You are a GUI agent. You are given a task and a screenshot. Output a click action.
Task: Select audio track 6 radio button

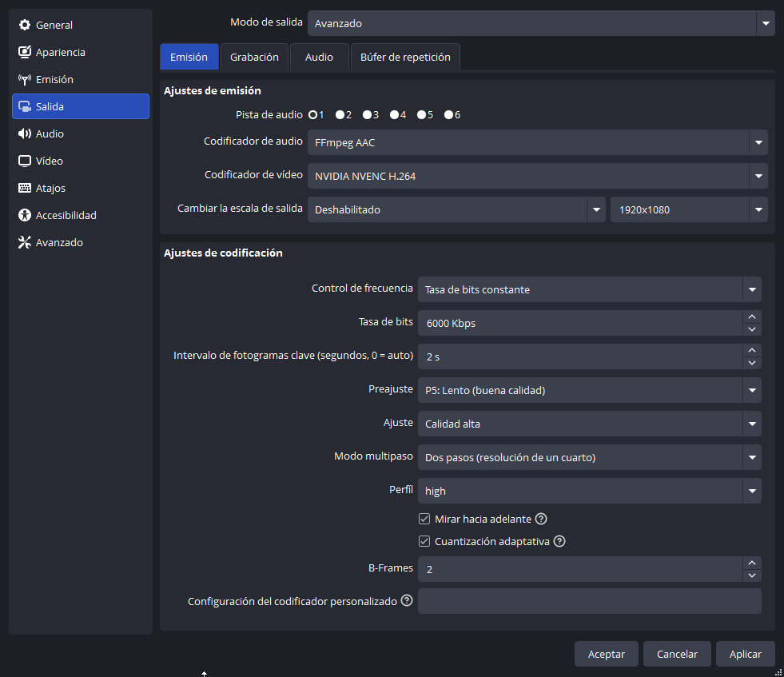448,115
